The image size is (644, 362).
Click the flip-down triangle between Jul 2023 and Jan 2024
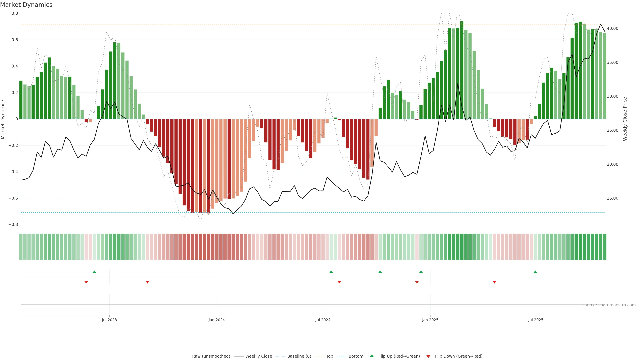pos(148,282)
